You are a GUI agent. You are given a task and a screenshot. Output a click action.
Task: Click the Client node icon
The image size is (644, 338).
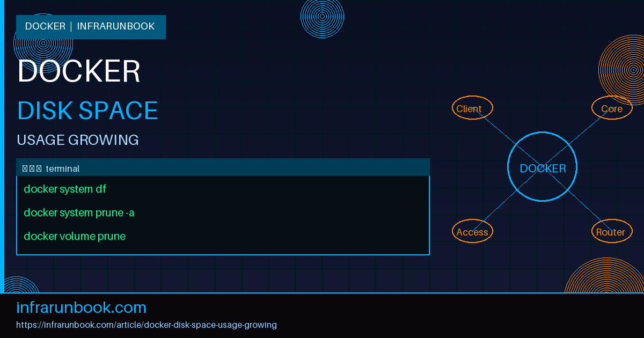[x=472, y=108]
